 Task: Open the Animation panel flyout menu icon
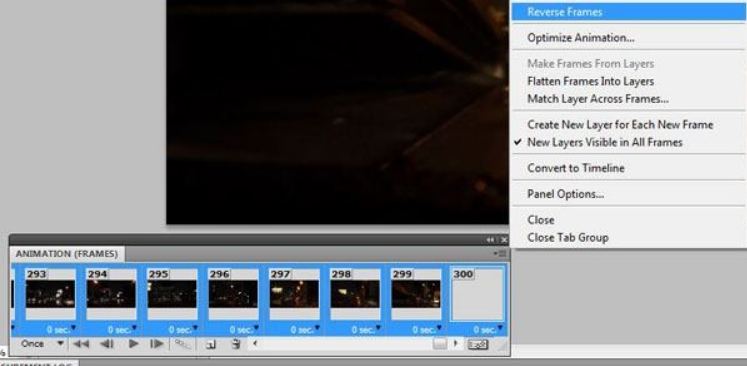point(500,254)
